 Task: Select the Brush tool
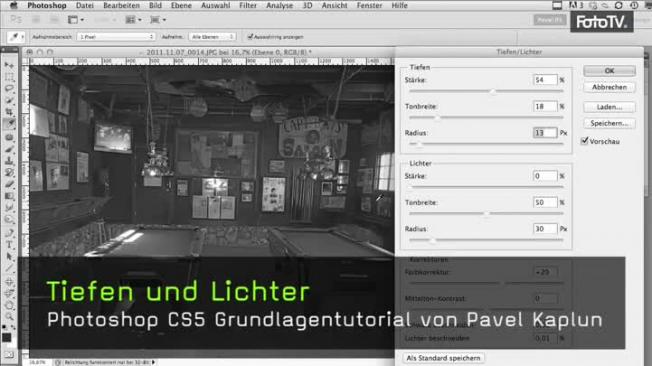pyautogui.click(x=9, y=148)
